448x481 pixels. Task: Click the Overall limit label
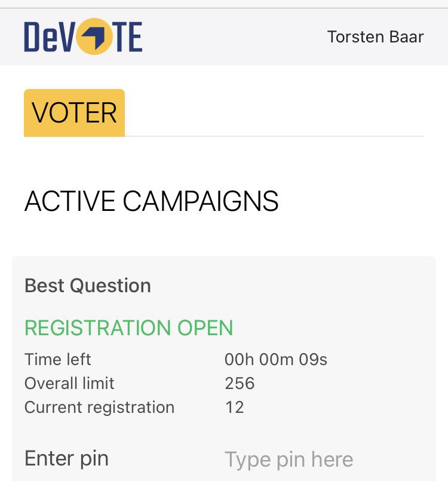point(69,383)
